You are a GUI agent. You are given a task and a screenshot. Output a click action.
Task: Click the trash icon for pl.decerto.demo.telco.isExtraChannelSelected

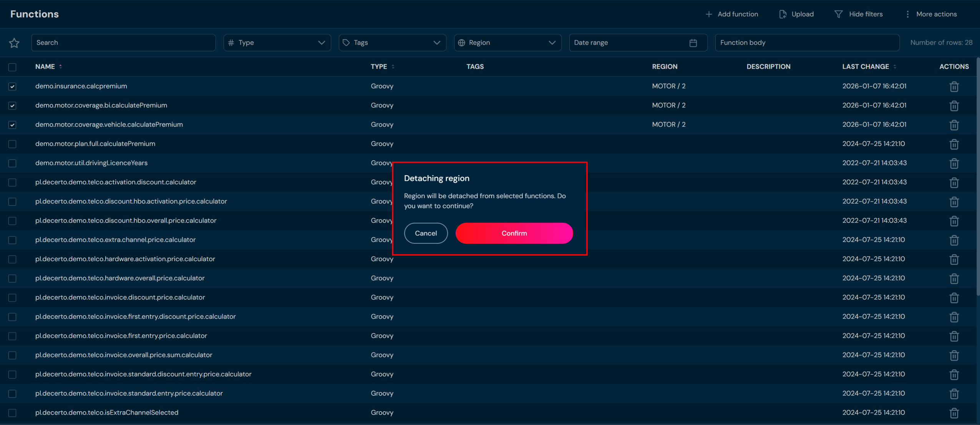pyautogui.click(x=954, y=413)
